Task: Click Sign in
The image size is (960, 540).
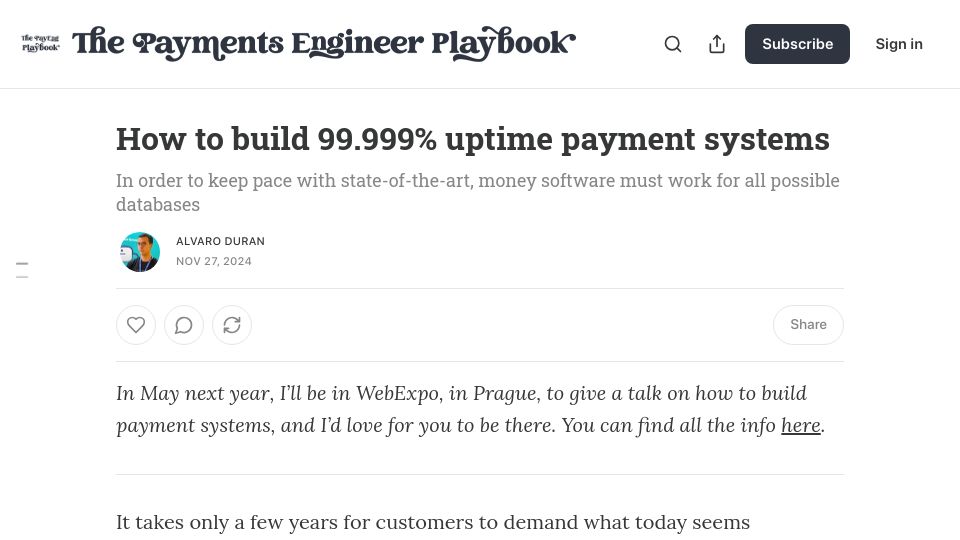Action: pos(899,44)
